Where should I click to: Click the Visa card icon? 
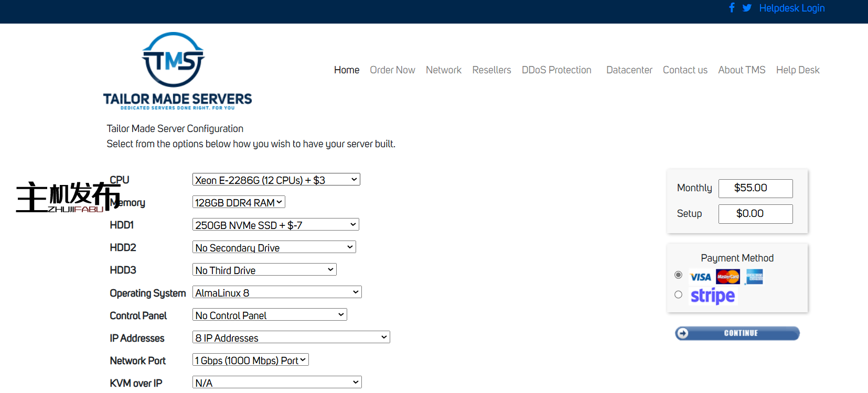pyautogui.click(x=700, y=277)
